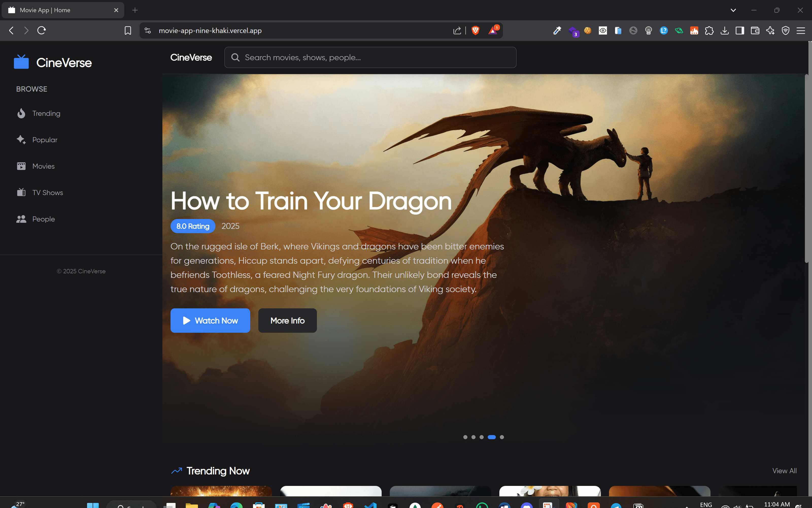Reload the page

(x=42, y=30)
